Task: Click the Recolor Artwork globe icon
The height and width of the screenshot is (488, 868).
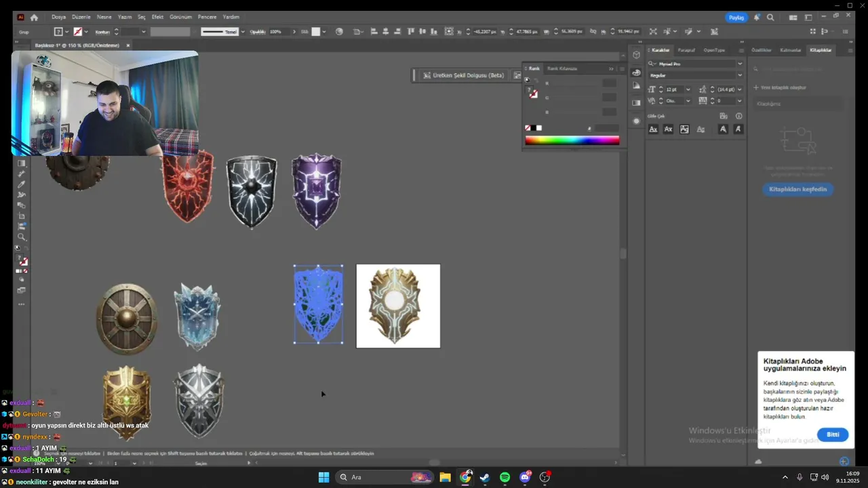Action: click(x=339, y=31)
